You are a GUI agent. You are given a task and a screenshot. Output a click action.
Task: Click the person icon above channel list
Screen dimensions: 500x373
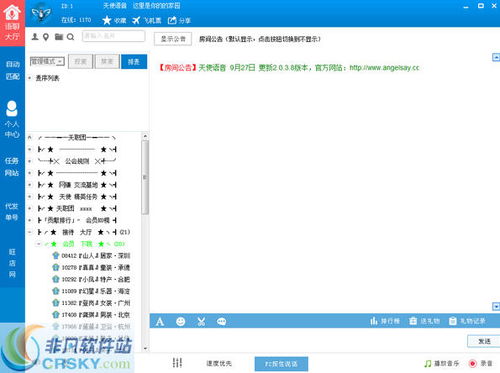(35, 37)
